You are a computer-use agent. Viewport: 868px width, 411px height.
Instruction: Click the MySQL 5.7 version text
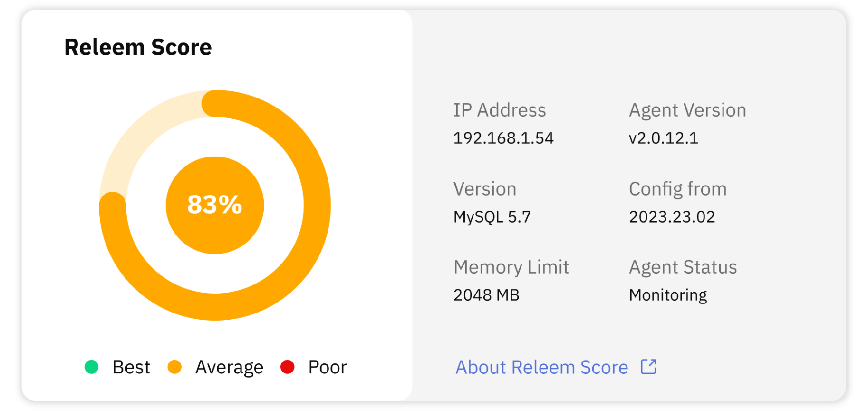[x=492, y=216]
